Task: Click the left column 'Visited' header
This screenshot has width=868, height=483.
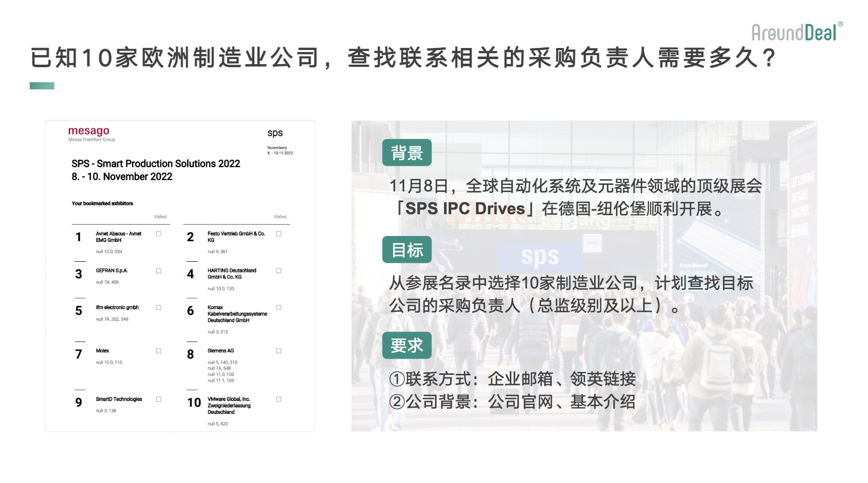Action: tap(160, 217)
